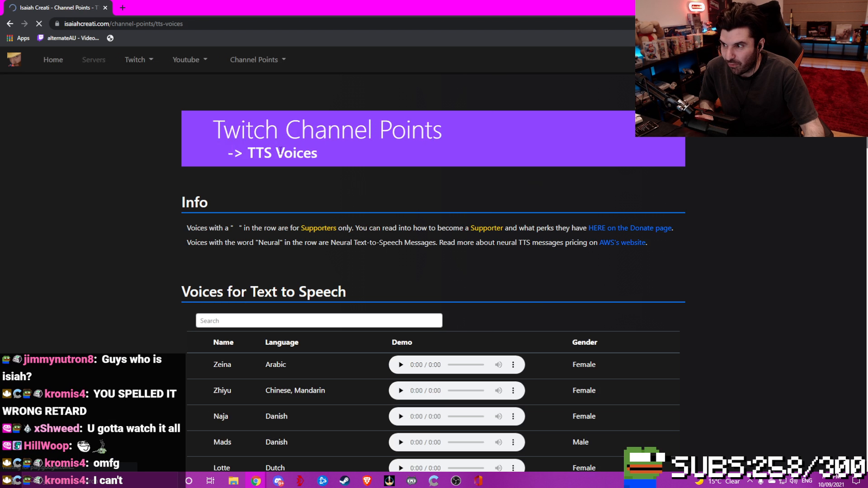Image resolution: width=868 pixels, height=488 pixels.
Task: Open File Explorer from the taskbar
Action: tap(233, 480)
